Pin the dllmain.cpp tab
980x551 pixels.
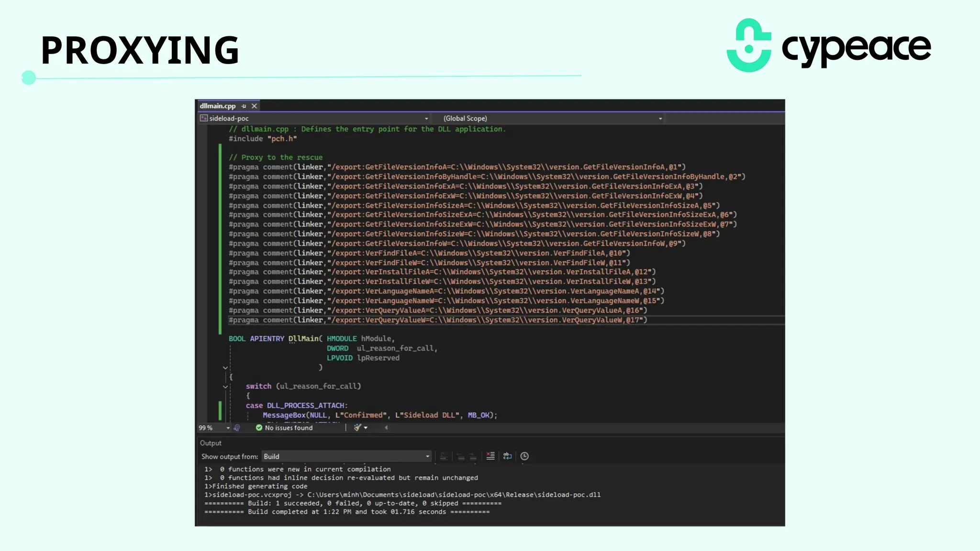pos(244,106)
